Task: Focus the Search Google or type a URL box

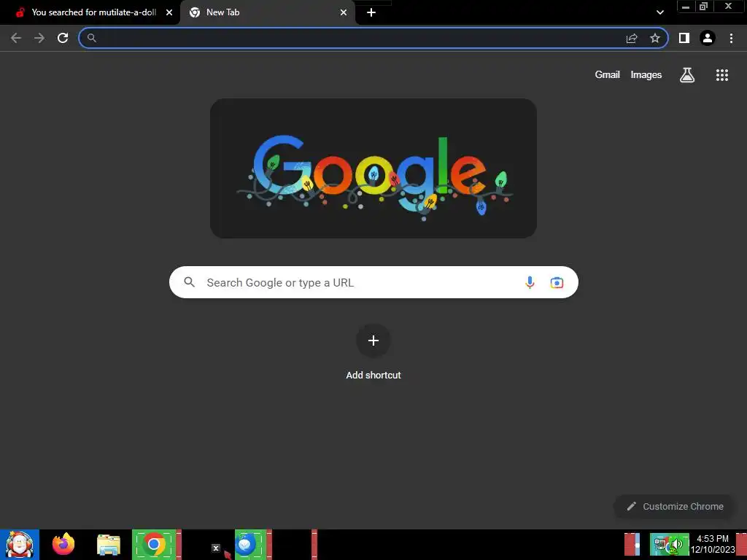Action: coord(373,282)
